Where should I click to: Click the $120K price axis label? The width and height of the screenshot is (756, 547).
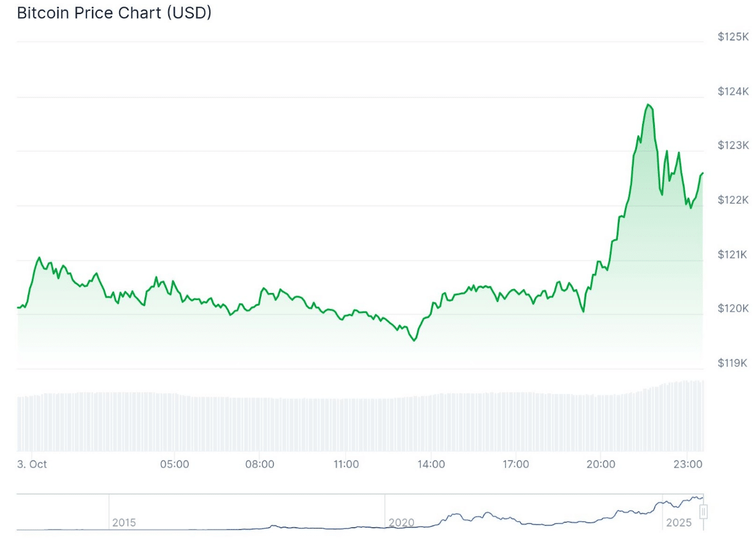click(x=733, y=309)
